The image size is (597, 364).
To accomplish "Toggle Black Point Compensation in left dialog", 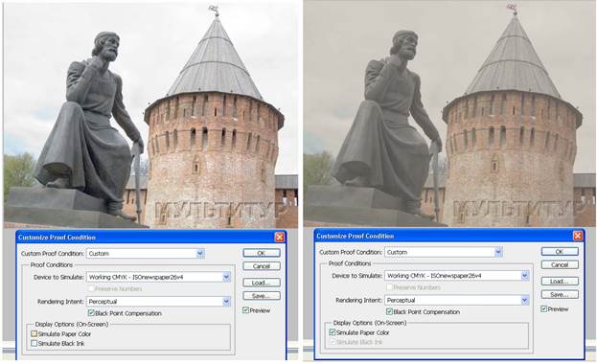I will [x=91, y=313].
